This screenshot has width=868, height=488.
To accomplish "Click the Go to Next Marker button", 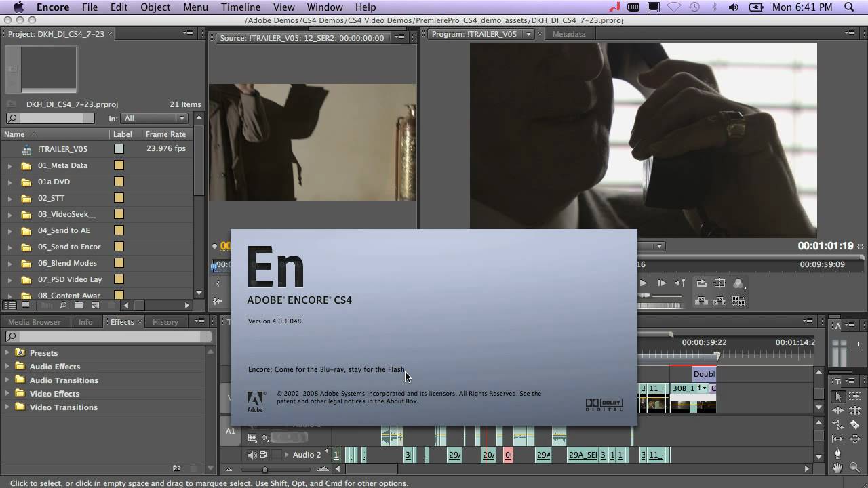I will (679, 283).
